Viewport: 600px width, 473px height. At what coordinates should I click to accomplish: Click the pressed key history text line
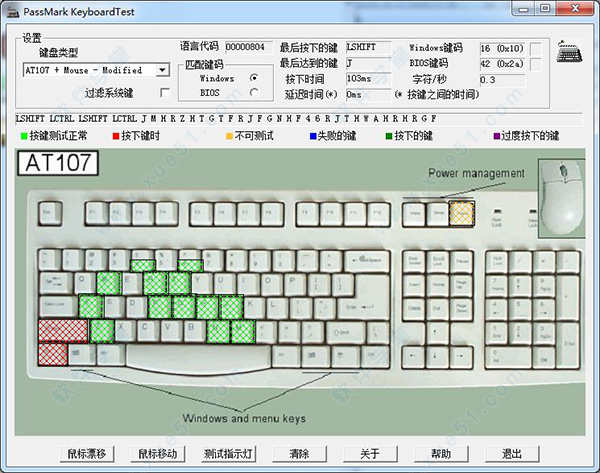pyautogui.click(x=298, y=119)
